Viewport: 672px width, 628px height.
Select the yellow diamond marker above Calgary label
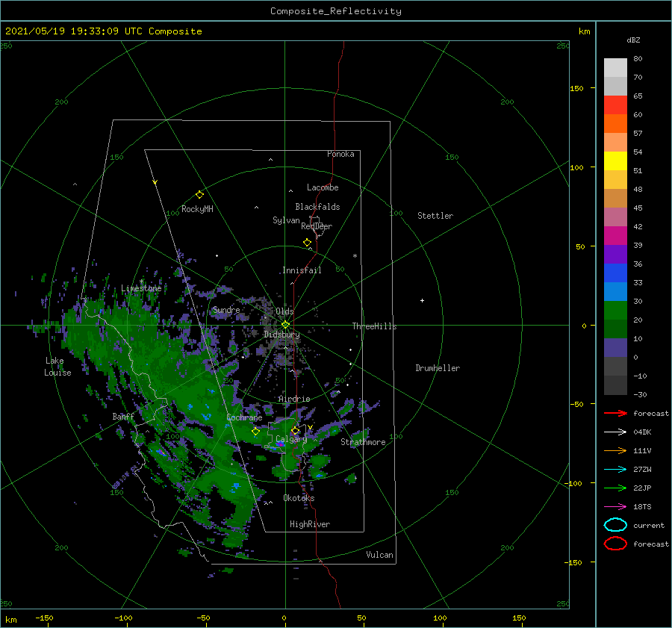pos(295,430)
